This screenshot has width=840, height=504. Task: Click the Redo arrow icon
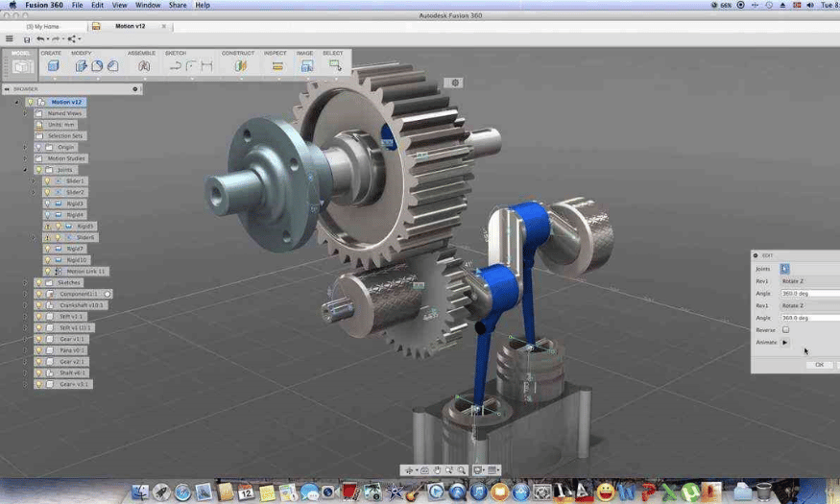(x=56, y=39)
